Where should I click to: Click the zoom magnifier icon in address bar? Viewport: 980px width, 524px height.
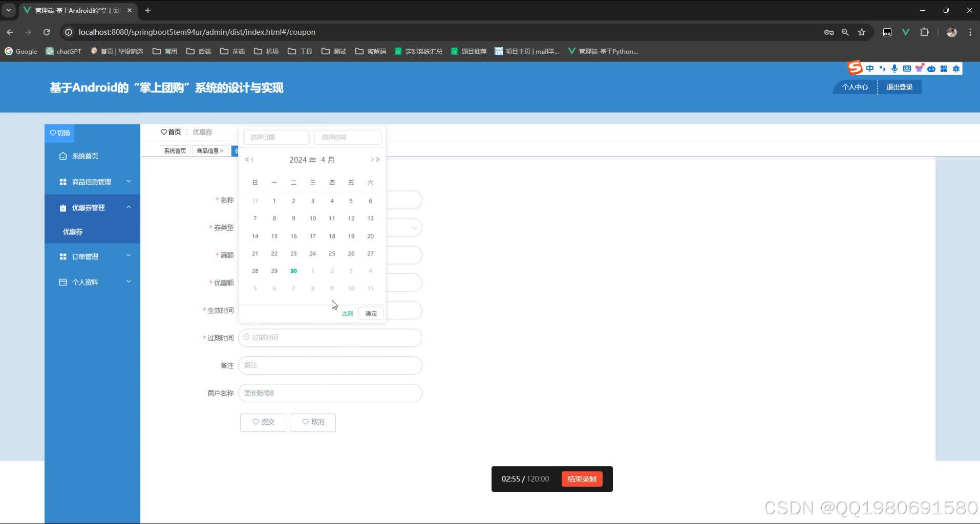click(x=845, y=32)
